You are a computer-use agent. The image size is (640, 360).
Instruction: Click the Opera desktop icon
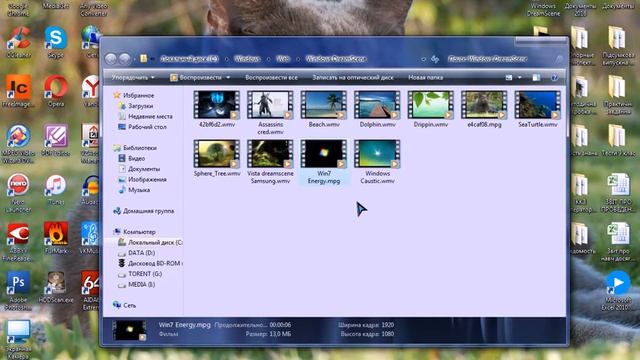(x=56, y=91)
